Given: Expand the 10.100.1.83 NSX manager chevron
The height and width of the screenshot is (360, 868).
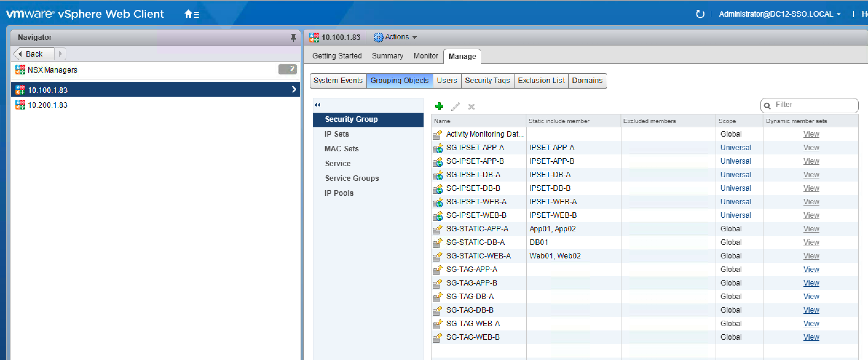Looking at the screenshot, I should (x=294, y=90).
